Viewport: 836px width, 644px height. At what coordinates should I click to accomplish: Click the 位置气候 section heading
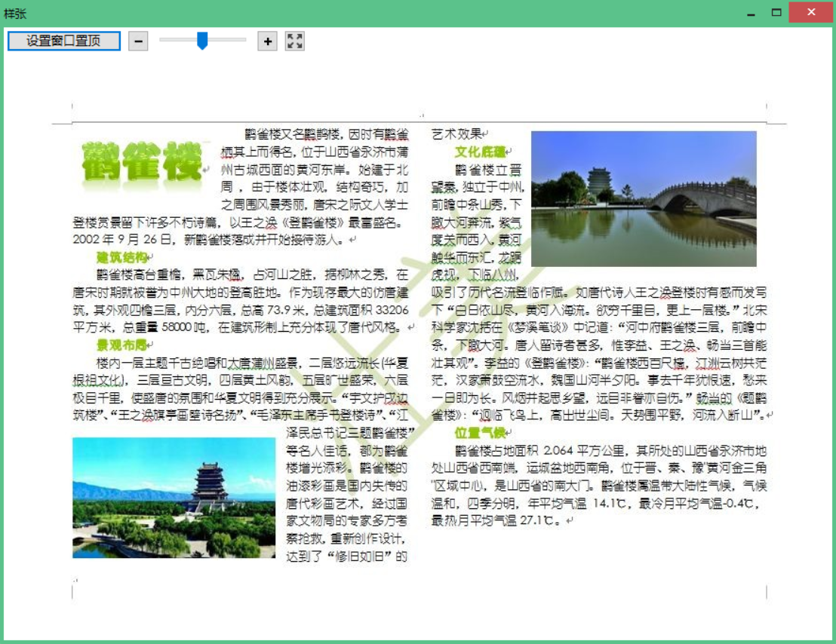click(479, 433)
